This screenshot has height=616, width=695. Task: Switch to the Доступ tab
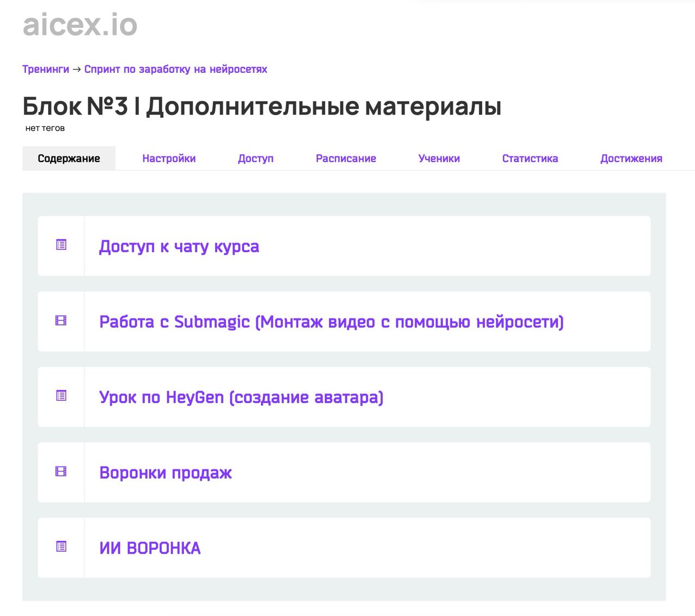tap(256, 159)
